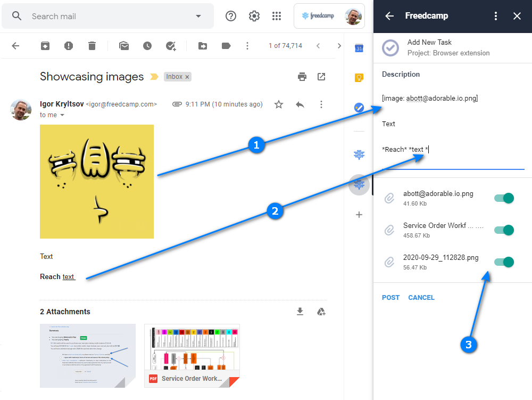The image size is (532, 400).
Task: Expand recipient details next to 'to me'
Action: (62, 115)
